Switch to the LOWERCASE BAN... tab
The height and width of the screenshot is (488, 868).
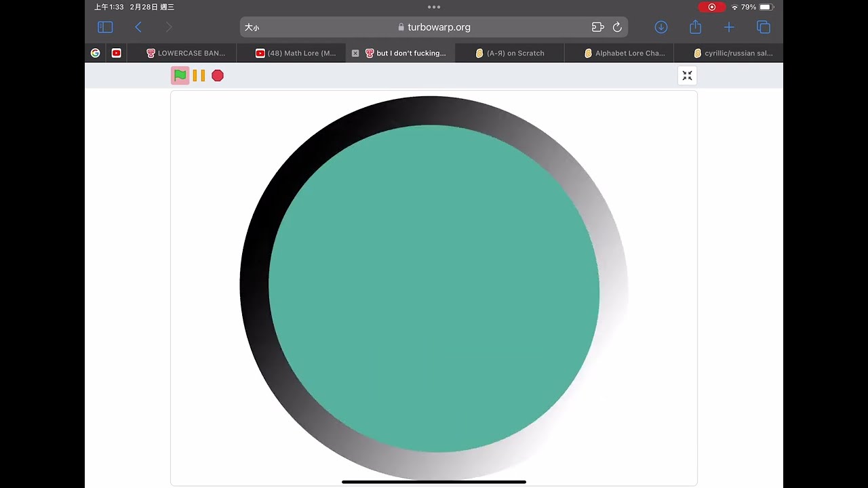coord(182,53)
